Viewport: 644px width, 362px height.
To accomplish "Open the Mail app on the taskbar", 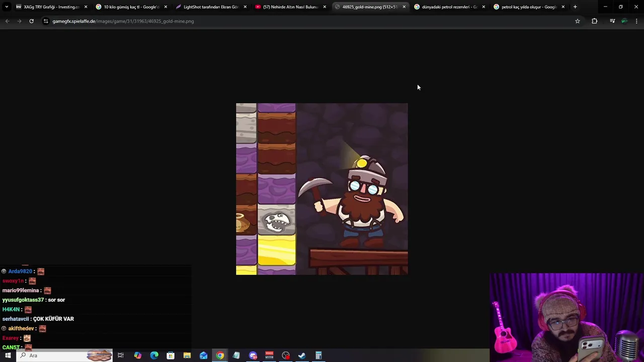I will pos(203,355).
